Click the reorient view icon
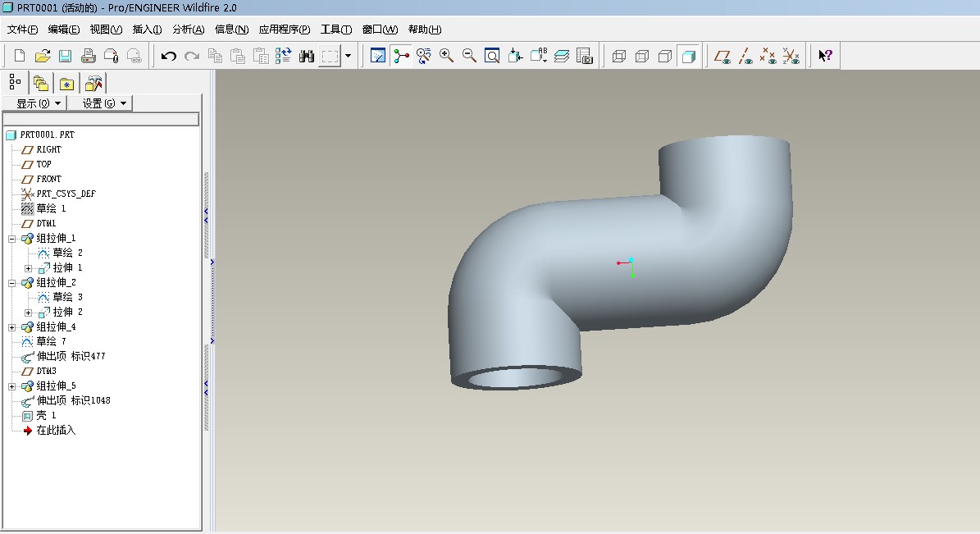The width and height of the screenshot is (980, 534). [516, 56]
